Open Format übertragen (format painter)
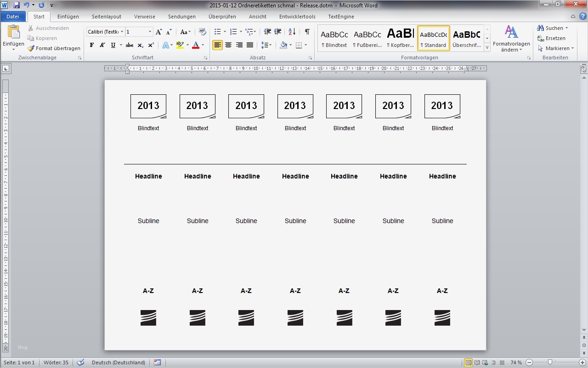 tap(54, 48)
